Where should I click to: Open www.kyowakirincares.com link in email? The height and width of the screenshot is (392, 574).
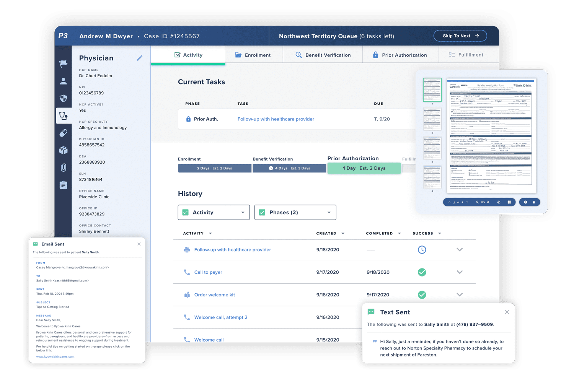55,356
